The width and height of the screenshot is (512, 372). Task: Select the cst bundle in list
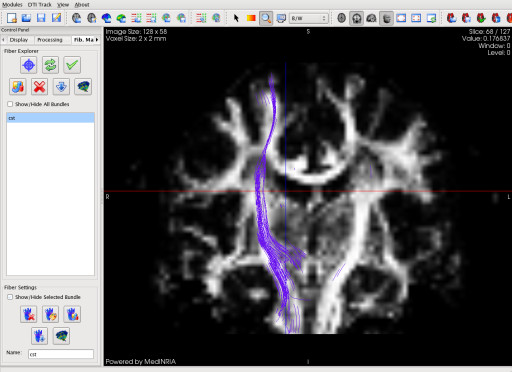tap(50, 118)
